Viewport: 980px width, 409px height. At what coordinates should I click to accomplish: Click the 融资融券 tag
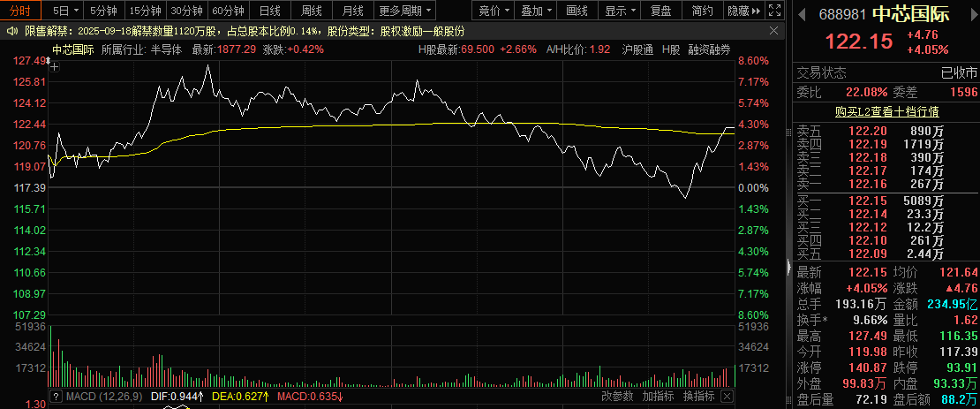709,50
